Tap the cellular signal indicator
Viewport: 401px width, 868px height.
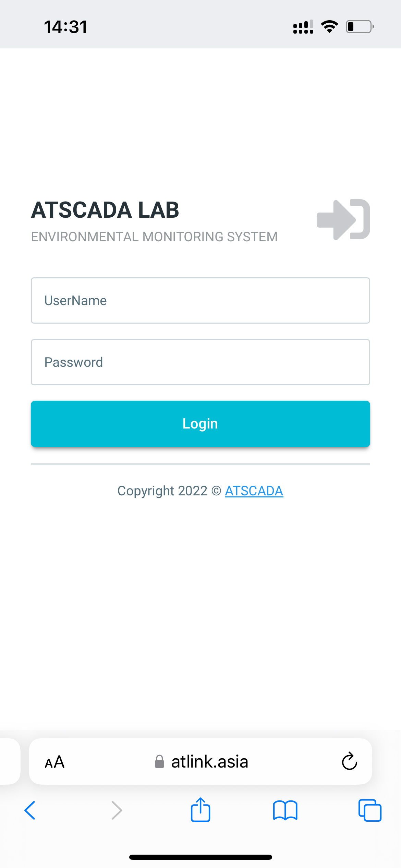(x=303, y=27)
